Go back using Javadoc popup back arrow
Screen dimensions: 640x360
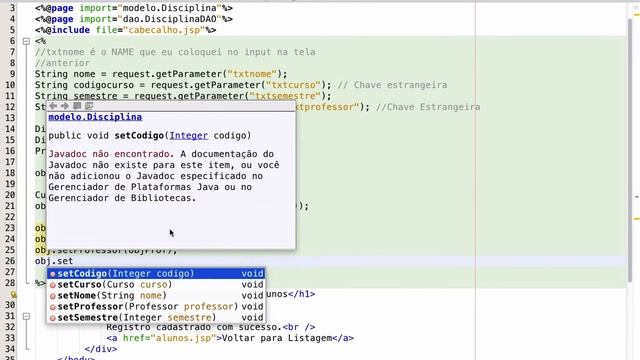click(53, 106)
